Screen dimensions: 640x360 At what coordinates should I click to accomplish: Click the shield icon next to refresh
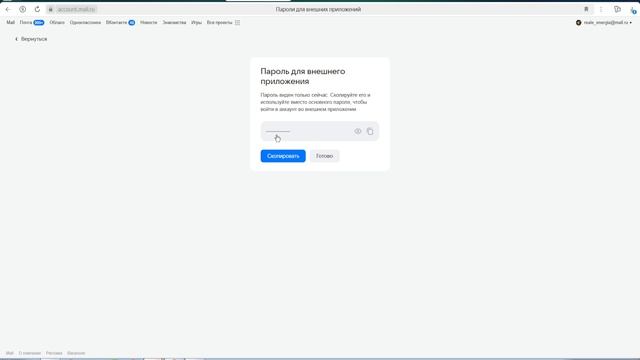pyautogui.click(x=23, y=9)
